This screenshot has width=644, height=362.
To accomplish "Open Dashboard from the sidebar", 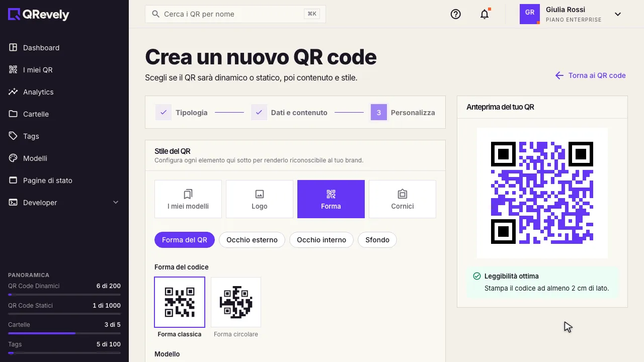I will [64, 48].
